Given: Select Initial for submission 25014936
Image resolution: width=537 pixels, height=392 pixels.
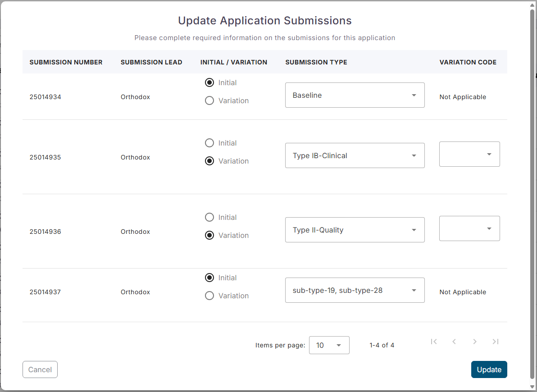Looking at the screenshot, I should coord(209,217).
